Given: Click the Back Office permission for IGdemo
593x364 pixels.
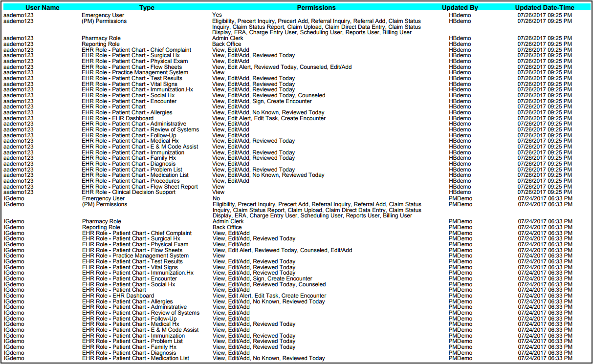Looking at the screenshot, I should (x=227, y=227).
